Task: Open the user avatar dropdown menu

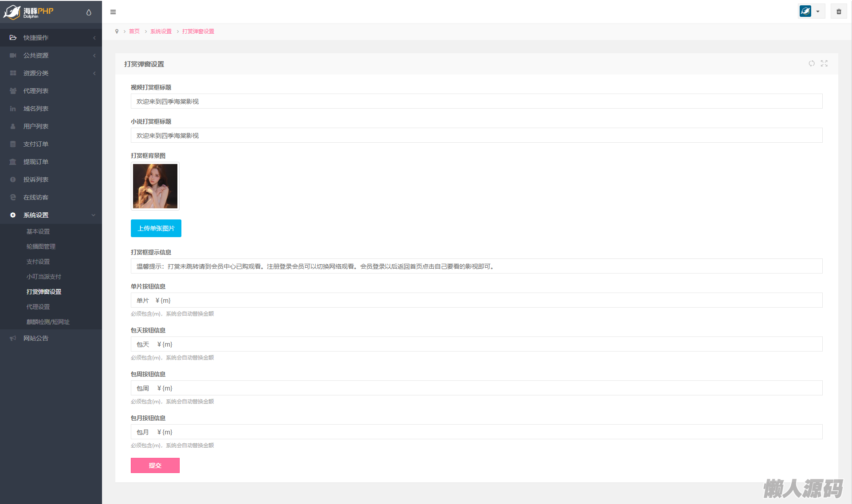Action: pos(811,12)
